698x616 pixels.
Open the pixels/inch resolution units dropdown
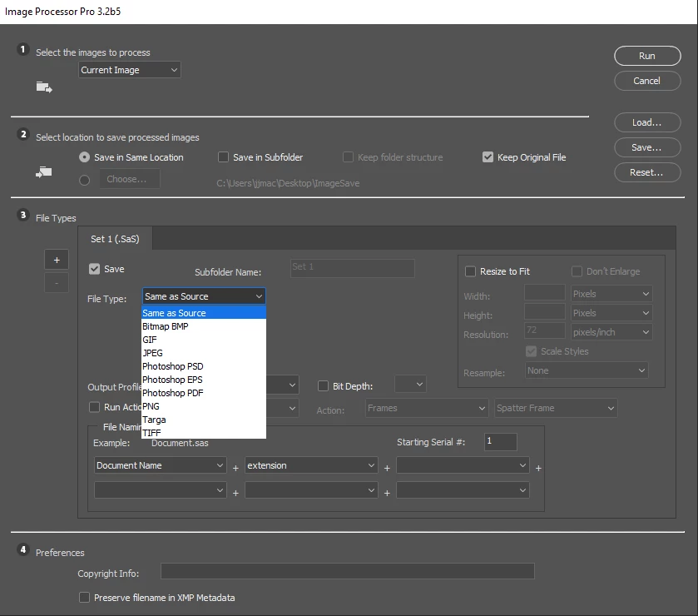611,332
